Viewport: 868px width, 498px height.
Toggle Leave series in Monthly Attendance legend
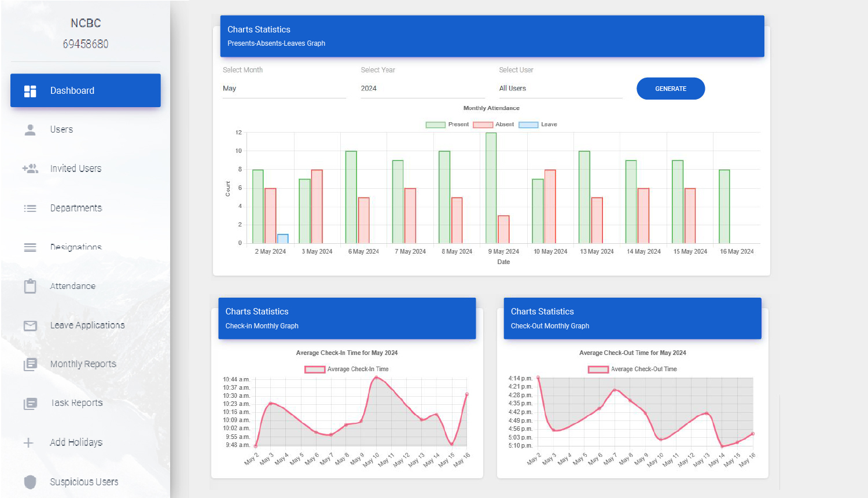[x=528, y=124]
